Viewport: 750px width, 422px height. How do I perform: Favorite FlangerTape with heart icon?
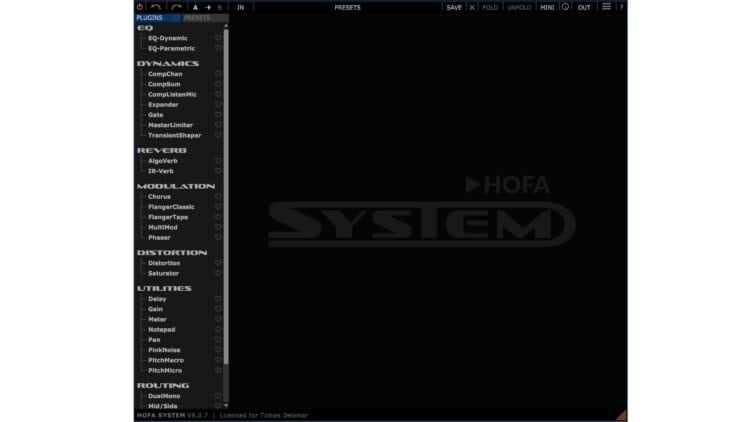tap(218, 217)
